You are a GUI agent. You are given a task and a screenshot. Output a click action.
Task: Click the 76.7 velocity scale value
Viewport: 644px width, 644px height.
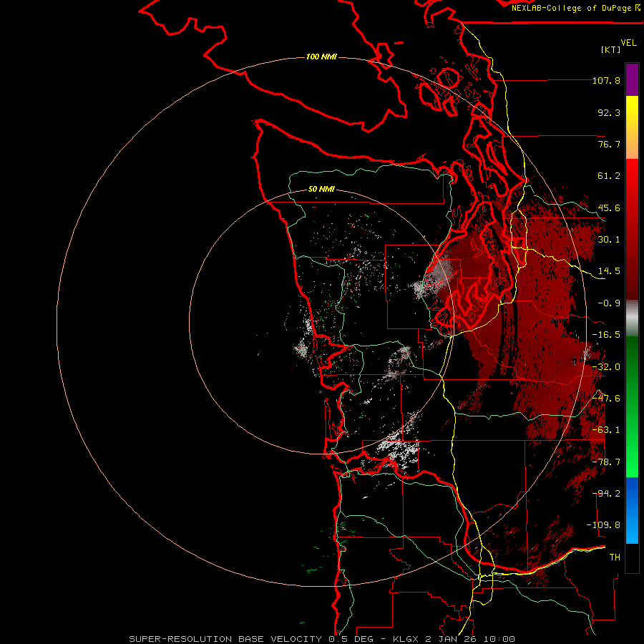(609, 144)
